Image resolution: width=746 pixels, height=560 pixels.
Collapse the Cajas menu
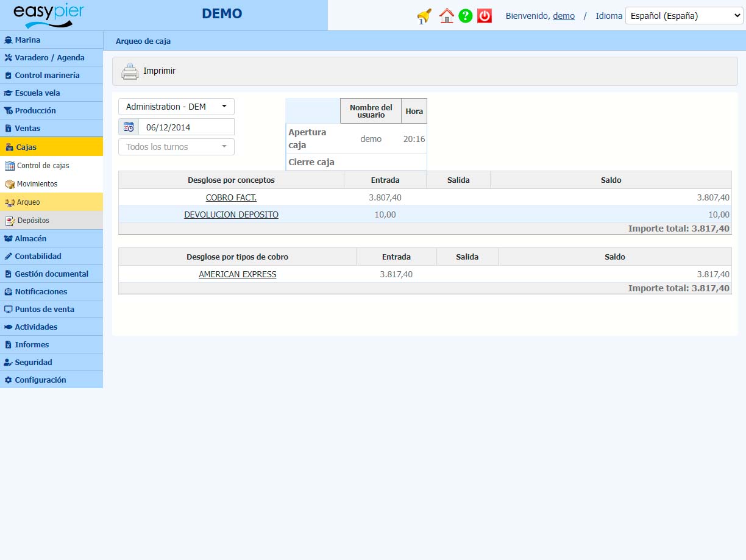click(x=51, y=147)
